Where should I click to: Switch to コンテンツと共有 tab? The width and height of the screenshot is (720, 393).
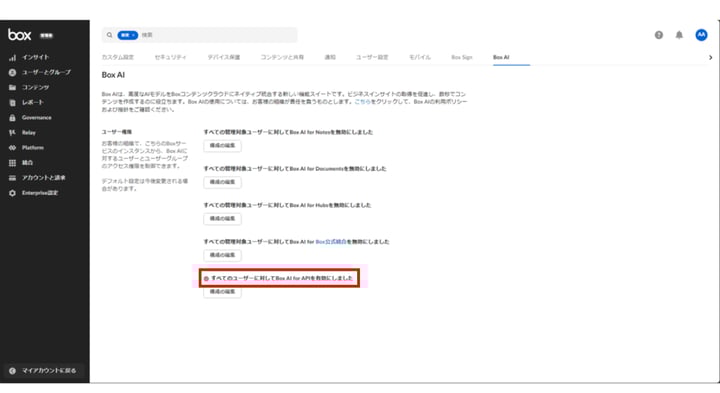click(282, 57)
